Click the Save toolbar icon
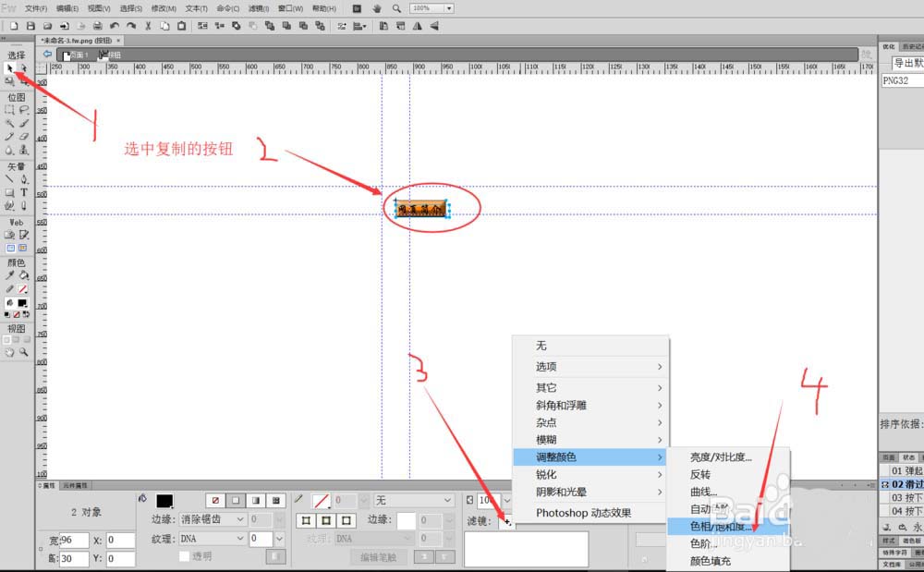The width and height of the screenshot is (924, 572). click(30, 26)
